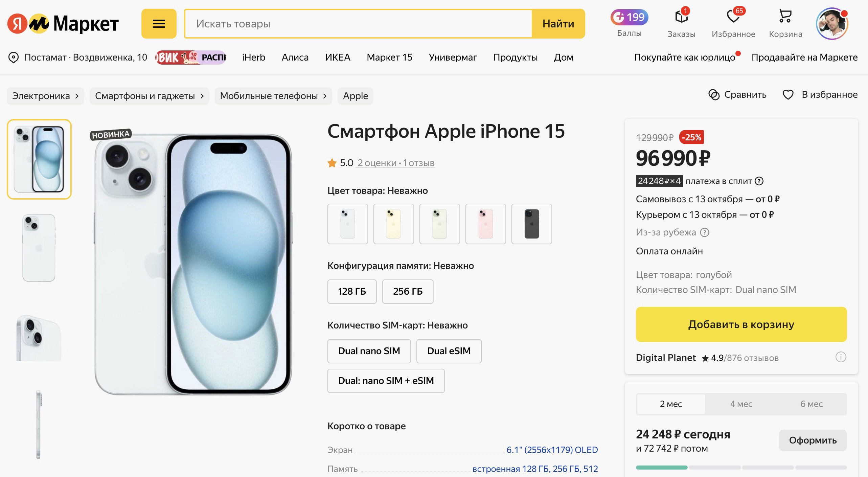Select the 128 ГБ memory option

(352, 292)
